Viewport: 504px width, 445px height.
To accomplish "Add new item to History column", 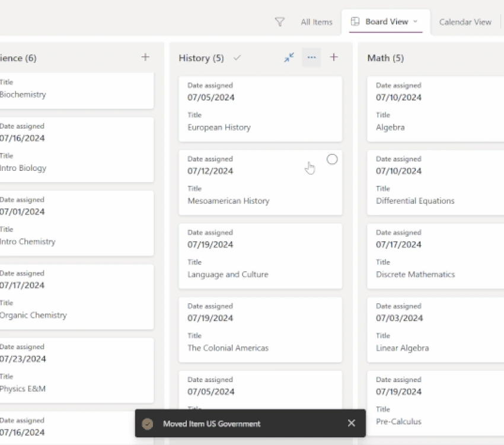I will (x=334, y=57).
